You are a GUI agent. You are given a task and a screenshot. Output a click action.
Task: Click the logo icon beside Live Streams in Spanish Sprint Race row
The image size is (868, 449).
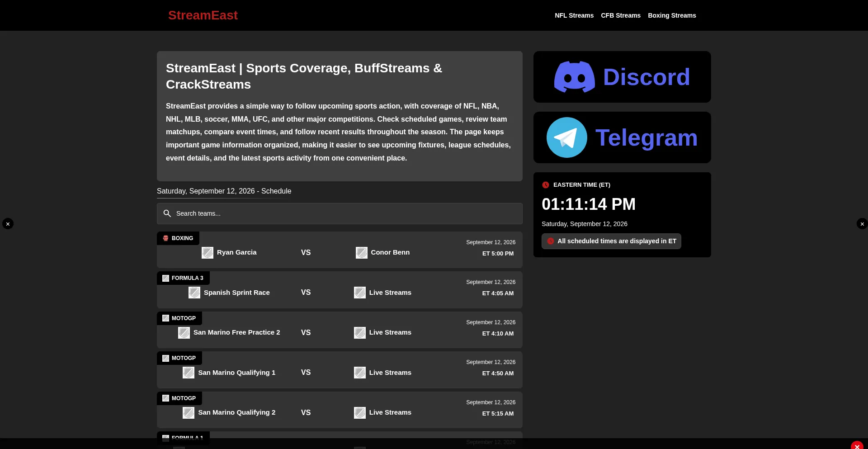[x=360, y=293]
